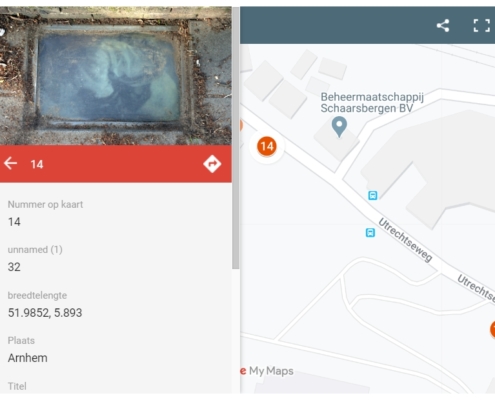Click the Nummer op kaart value 14
Screen dimensions: 495x400
click(x=14, y=222)
